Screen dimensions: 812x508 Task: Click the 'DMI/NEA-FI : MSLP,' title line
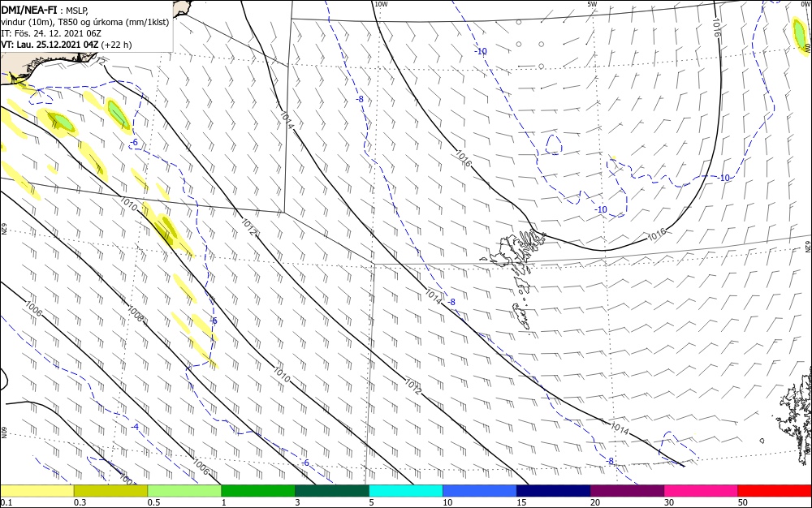click(x=45, y=11)
